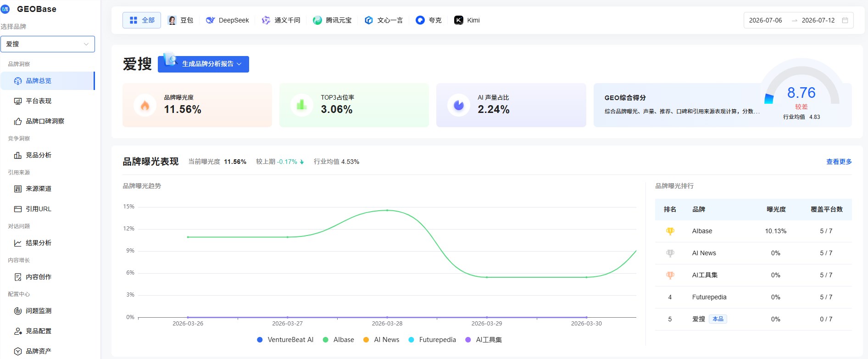Switch to the 腾讯元宝 platform tab
The width and height of the screenshot is (868, 359).
tap(332, 20)
